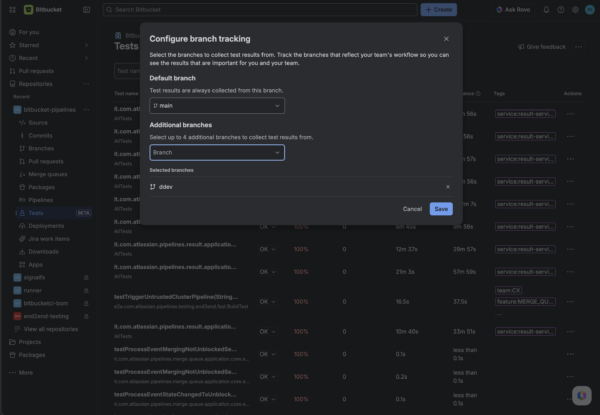The width and height of the screenshot is (600, 415).
Task: Click the Bitbucket logo
Action: (43, 10)
